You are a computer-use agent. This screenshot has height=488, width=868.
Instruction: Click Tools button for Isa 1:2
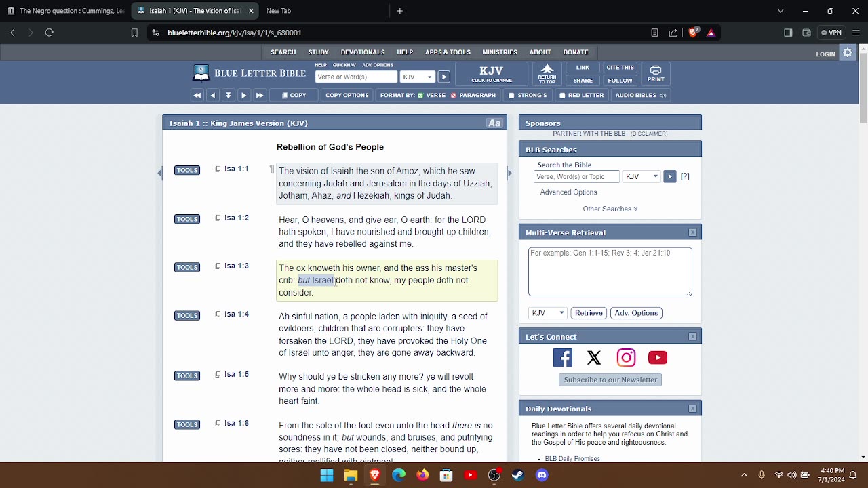tap(187, 219)
